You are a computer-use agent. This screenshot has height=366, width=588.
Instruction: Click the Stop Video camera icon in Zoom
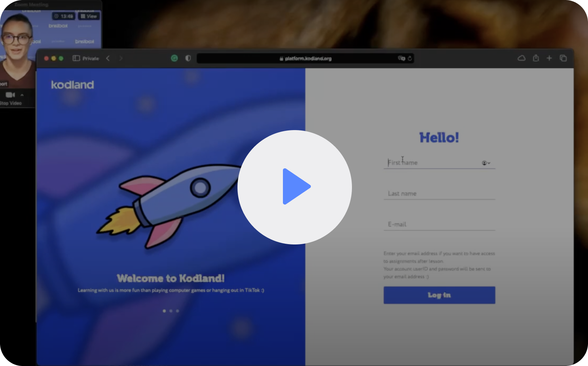point(10,95)
